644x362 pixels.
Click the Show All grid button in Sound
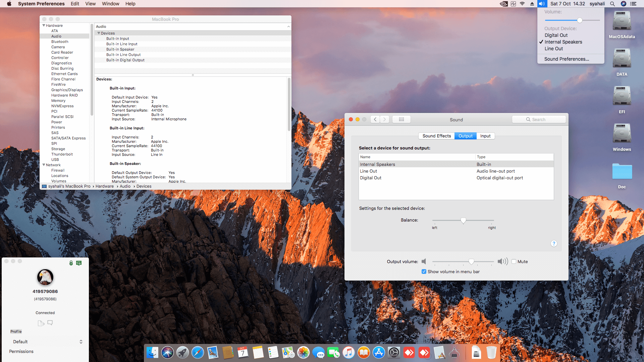point(401,119)
